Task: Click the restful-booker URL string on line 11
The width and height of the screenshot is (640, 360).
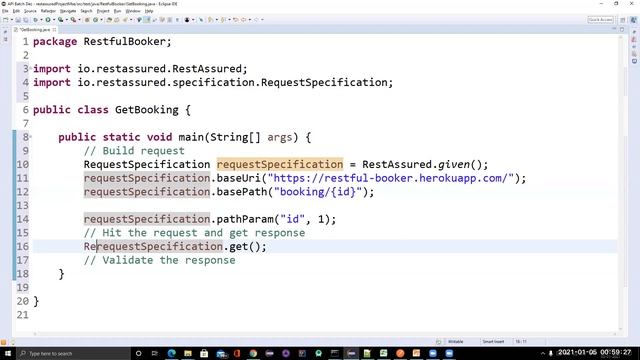Action: (391, 178)
